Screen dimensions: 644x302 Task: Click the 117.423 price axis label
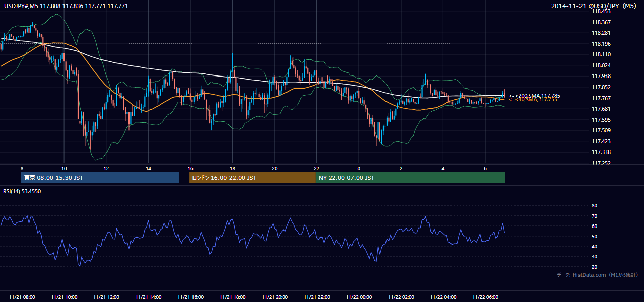pos(601,141)
